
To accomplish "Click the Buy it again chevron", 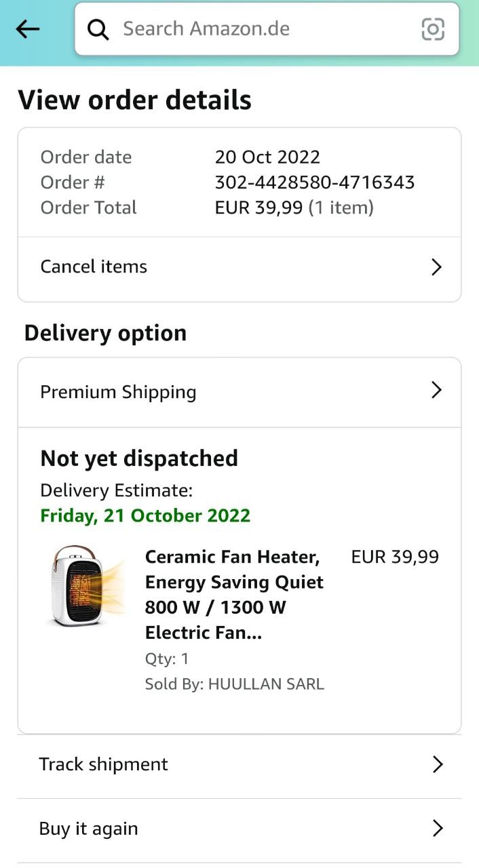I will [438, 829].
